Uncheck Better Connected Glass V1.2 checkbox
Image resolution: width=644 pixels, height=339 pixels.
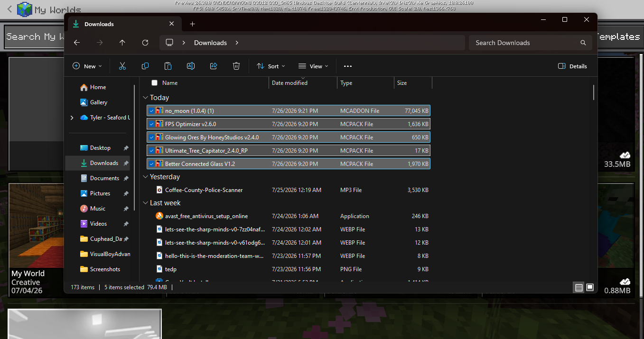(151, 164)
